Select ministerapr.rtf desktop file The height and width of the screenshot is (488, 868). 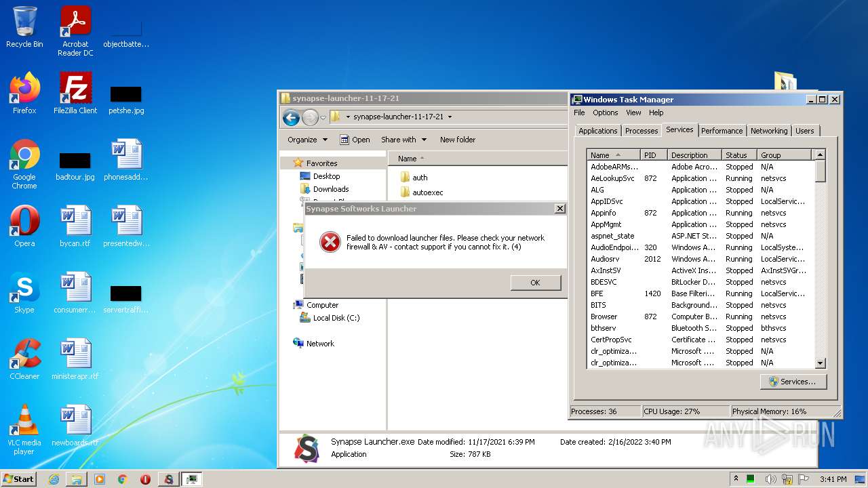pyautogui.click(x=75, y=359)
